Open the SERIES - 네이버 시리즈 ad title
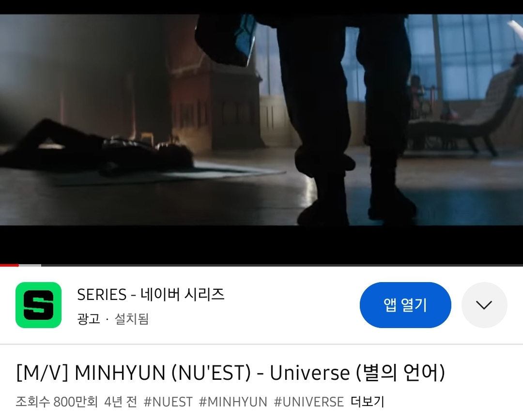 tap(151, 295)
